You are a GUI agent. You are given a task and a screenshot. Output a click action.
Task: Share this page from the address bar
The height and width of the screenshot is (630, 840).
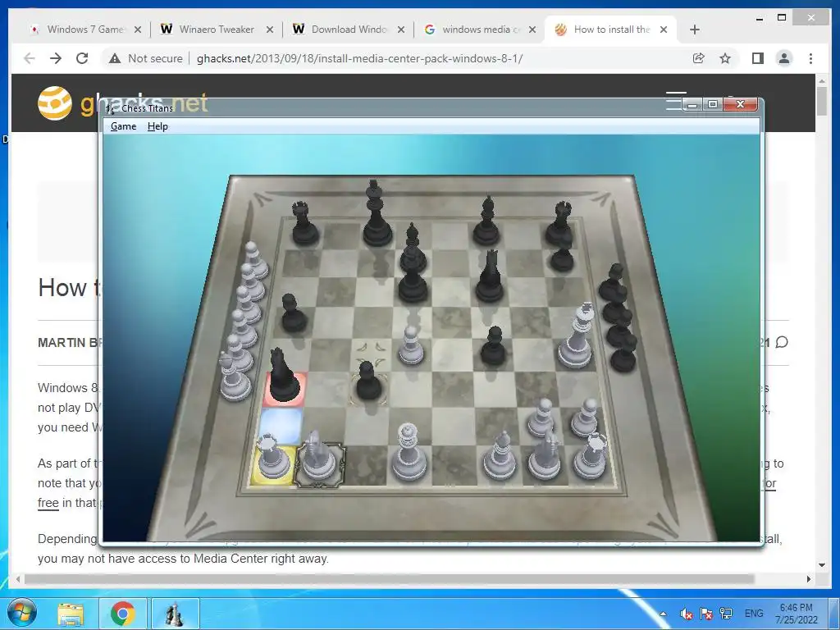(x=698, y=58)
